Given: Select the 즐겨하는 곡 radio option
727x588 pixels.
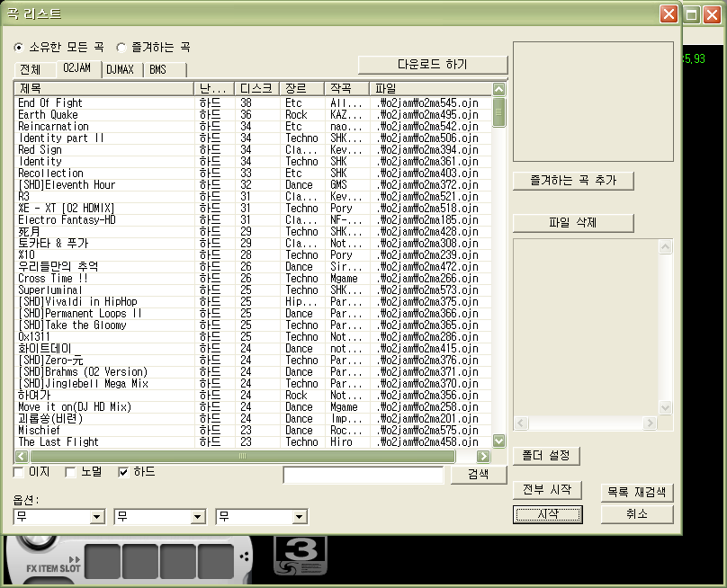Looking at the screenshot, I should (121, 47).
